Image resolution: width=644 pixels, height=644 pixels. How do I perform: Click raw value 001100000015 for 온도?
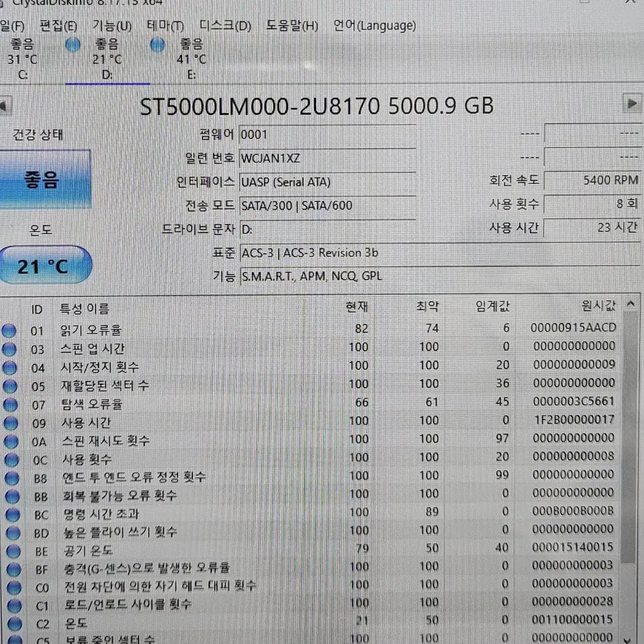[x=572, y=620]
